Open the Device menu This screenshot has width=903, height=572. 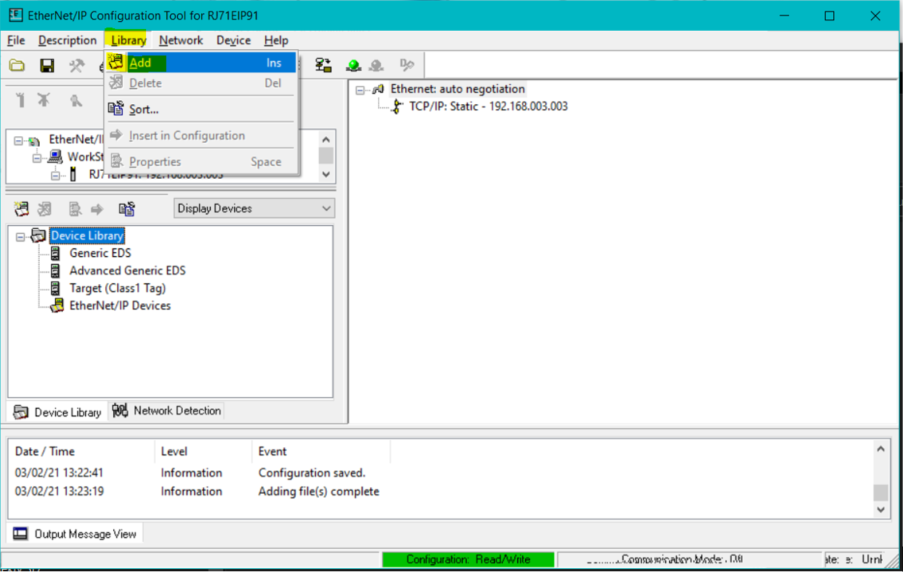[x=233, y=40]
